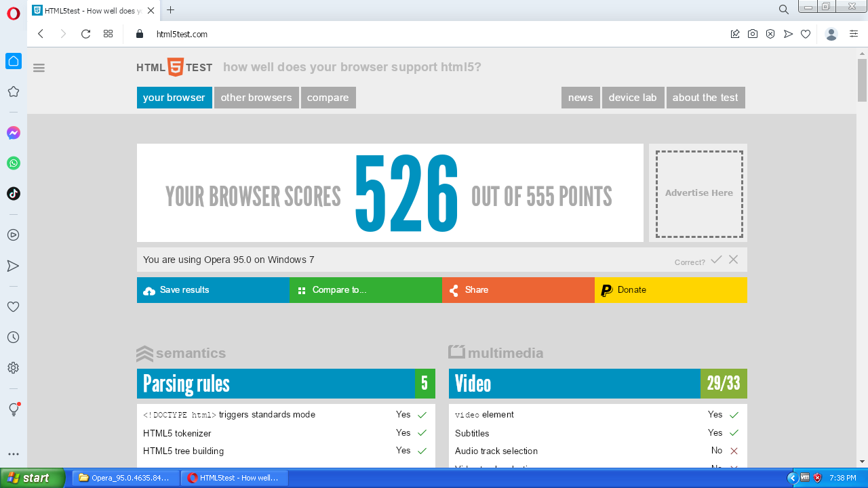
Task: Open Messenger in the sidebar
Action: tap(14, 133)
